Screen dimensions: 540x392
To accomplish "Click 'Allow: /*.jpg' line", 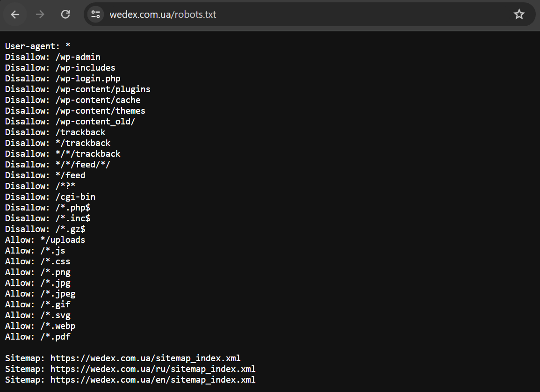I will coord(37,283).
